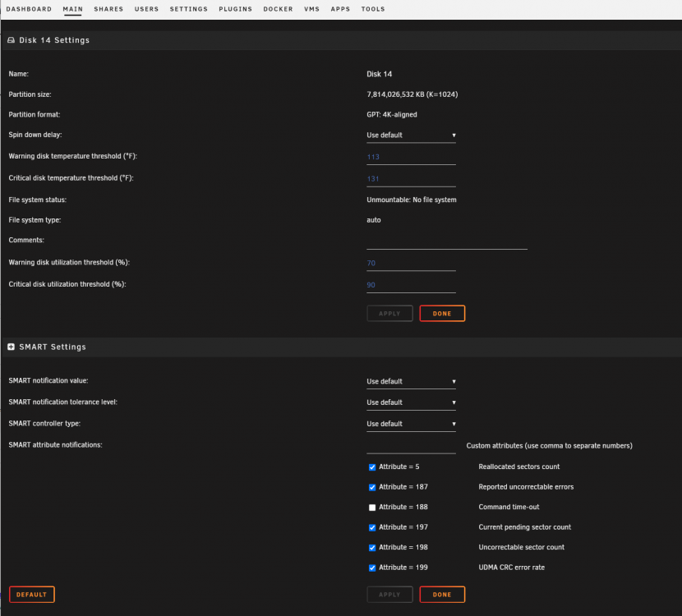Click the disk icon beside Disk 14 Settings

click(11, 40)
